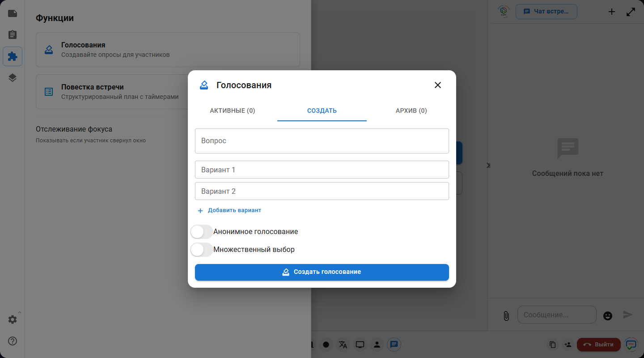The image size is (644, 358).
Task: Switch to the Активные (0) tab
Action: pos(233,111)
